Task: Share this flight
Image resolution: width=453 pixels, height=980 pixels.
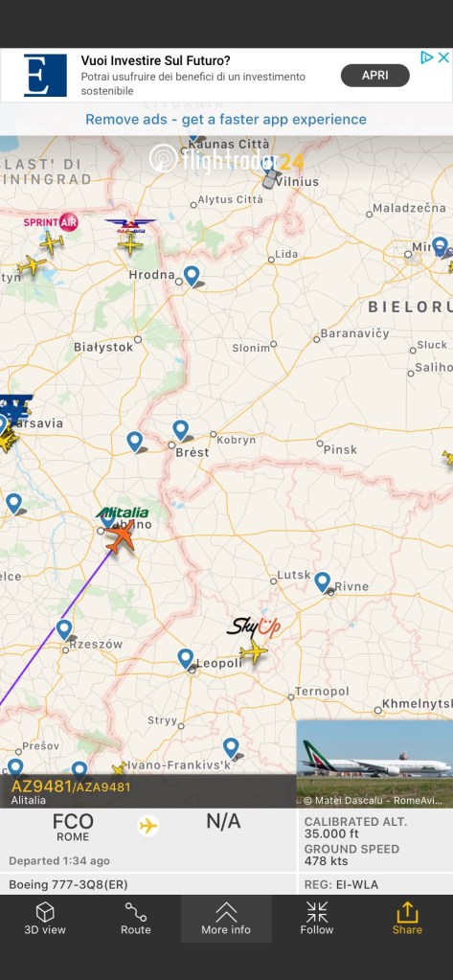Action: (x=407, y=918)
